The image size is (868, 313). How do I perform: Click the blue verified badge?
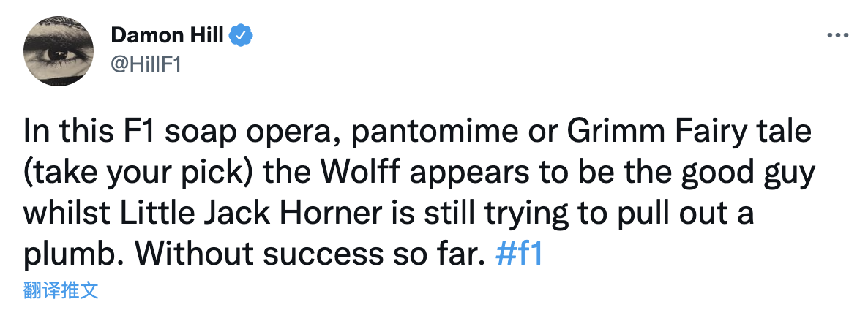pos(242,34)
